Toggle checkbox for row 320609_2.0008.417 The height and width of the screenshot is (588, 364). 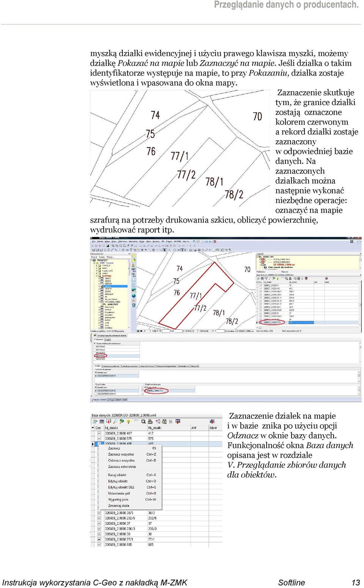click(x=99, y=433)
